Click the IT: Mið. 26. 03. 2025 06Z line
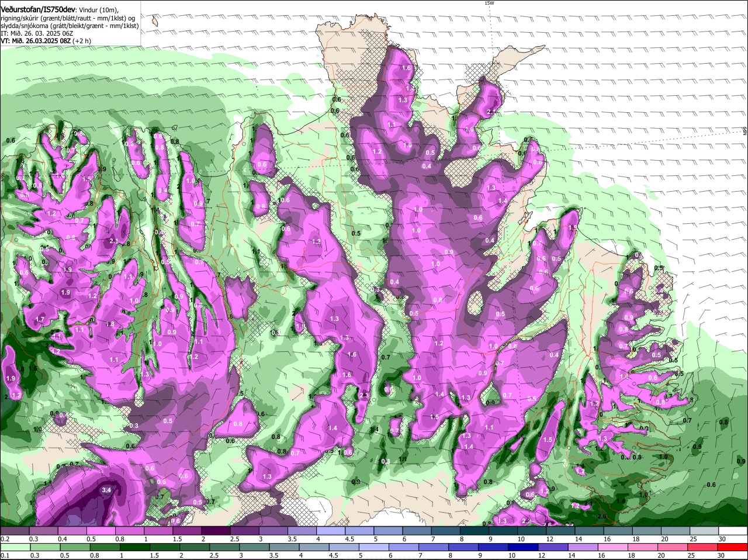The width and height of the screenshot is (748, 560). point(36,33)
